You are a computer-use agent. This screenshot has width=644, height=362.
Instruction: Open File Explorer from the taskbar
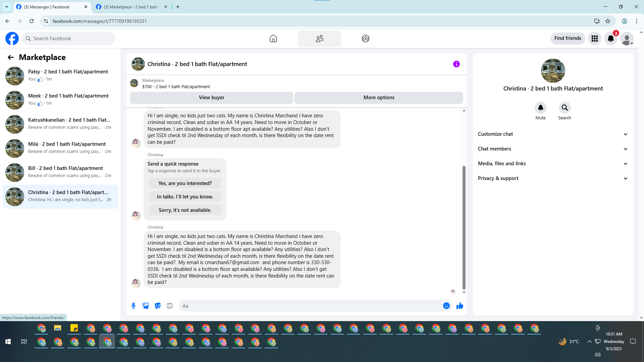coord(58,328)
